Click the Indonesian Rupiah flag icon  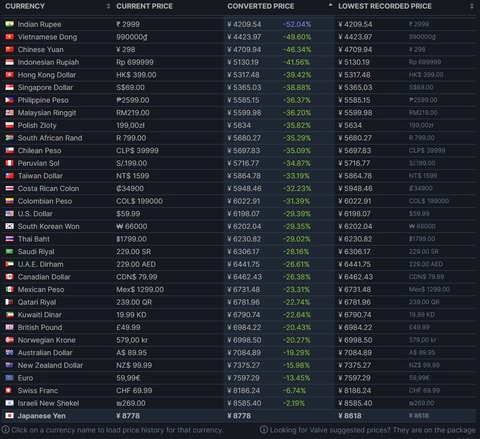(9, 62)
